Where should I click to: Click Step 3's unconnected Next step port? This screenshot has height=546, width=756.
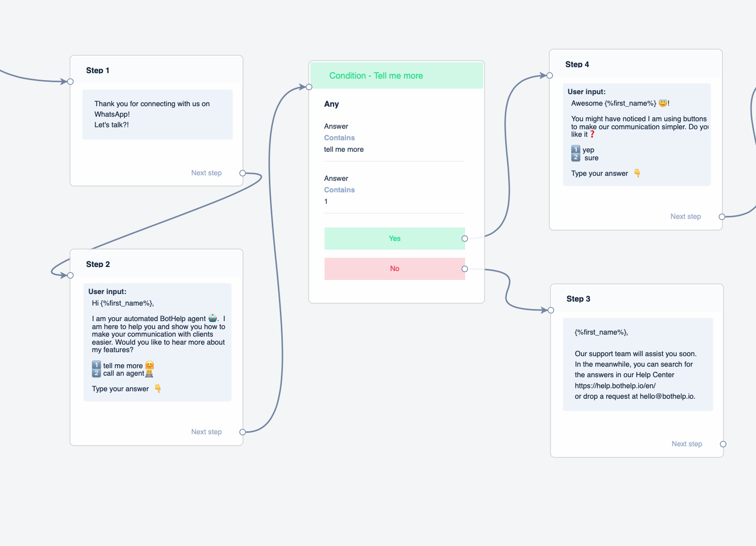point(723,444)
